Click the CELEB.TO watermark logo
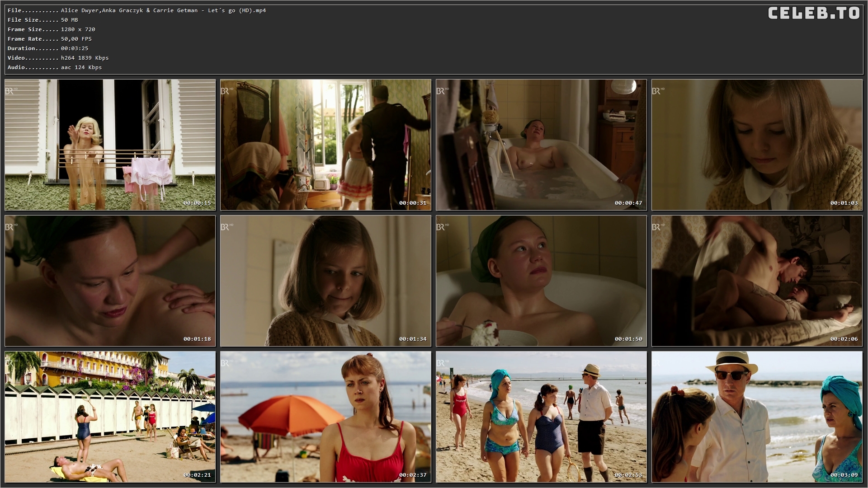 (x=813, y=14)
